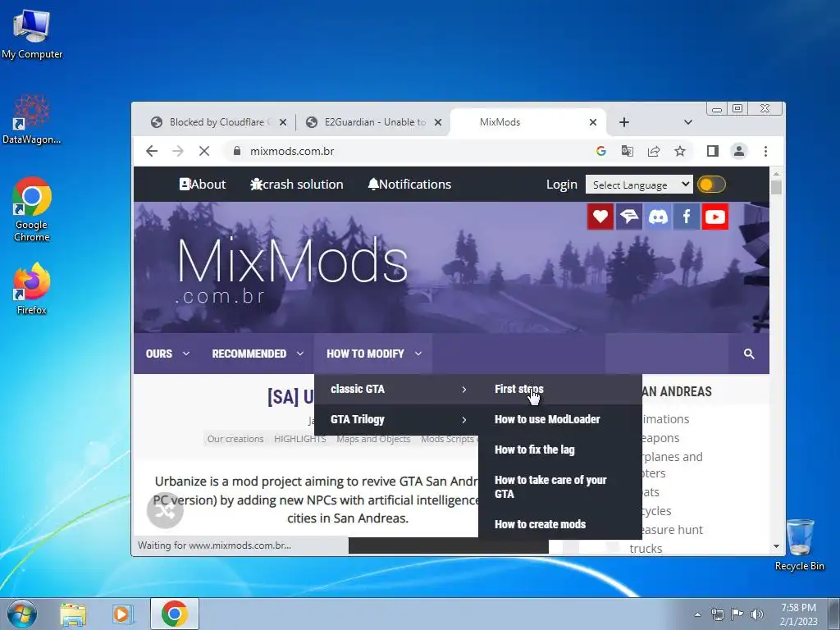The image size is (840, 630).
Task: Click the Login link
Action: (561, 185)
